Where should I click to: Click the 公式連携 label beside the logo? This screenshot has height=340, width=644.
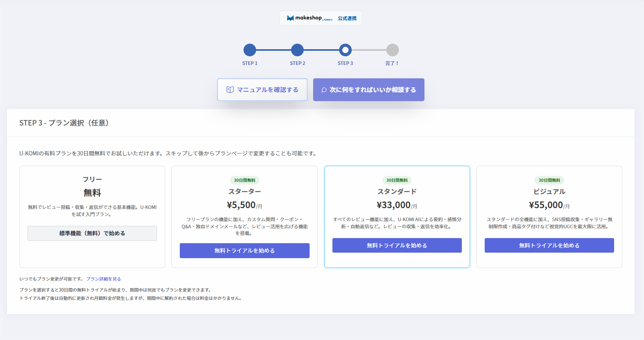[x=347, y=18]
